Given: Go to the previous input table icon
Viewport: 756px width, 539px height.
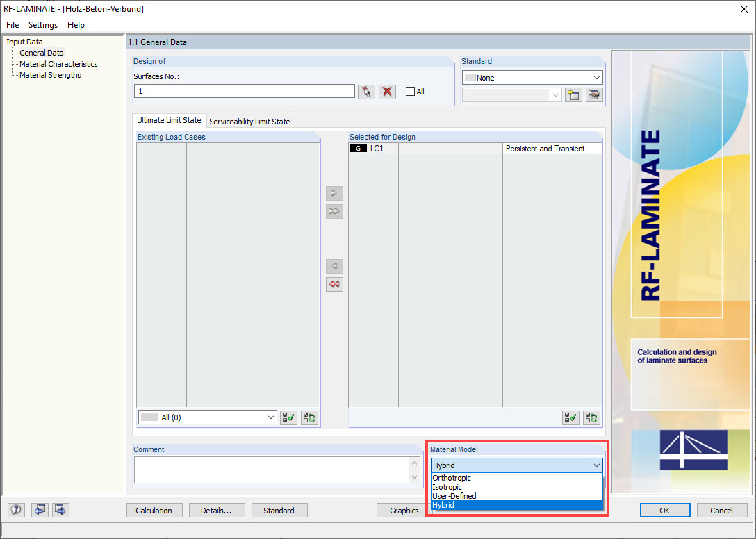Looking at the screenshot, I should tap(40, 510).
